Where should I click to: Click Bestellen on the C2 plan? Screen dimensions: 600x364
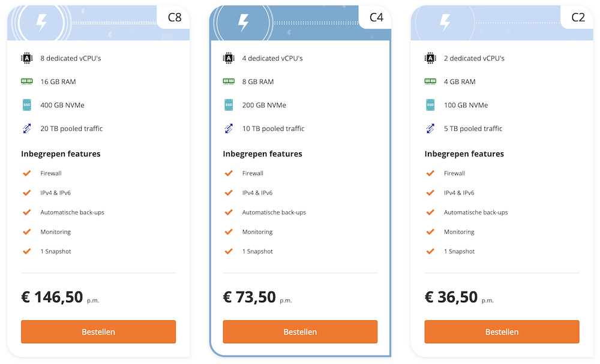[x=502, y=332]
